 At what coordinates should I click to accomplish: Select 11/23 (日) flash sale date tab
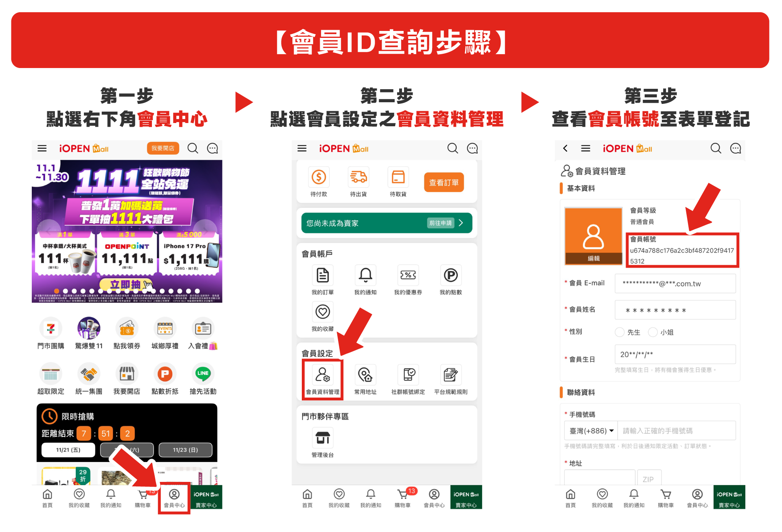click(185, 450)
